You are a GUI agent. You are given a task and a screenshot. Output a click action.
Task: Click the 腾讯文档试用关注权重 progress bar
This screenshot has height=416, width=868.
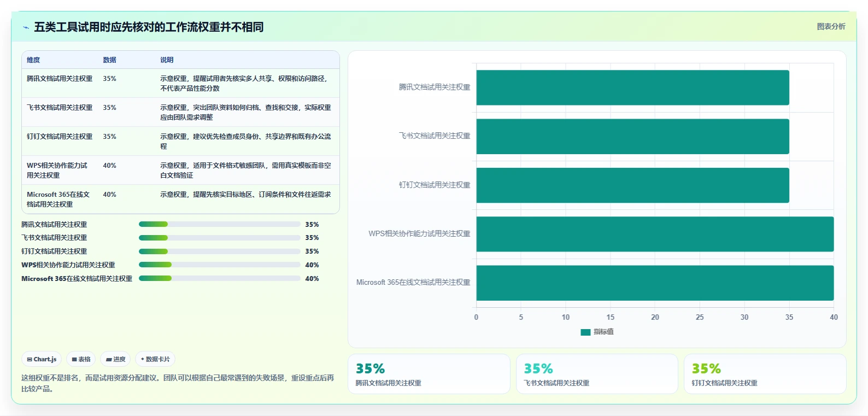tap(219, 224)
